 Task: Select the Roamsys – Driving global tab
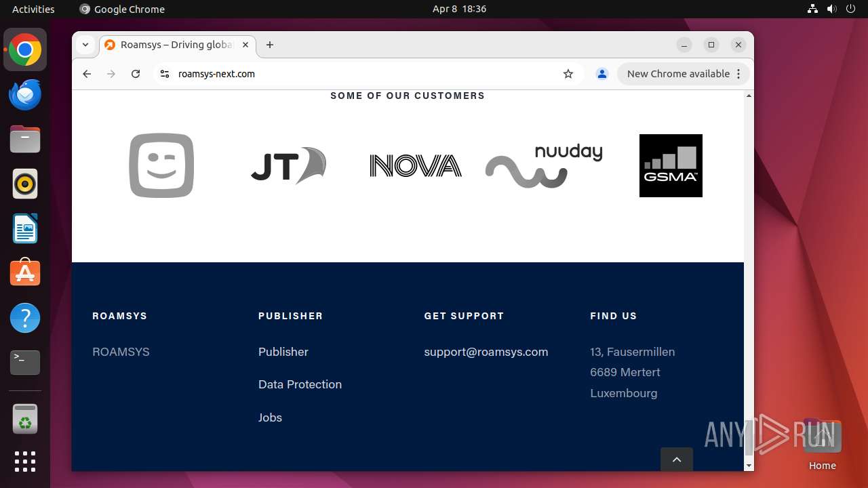pos(178,45)
